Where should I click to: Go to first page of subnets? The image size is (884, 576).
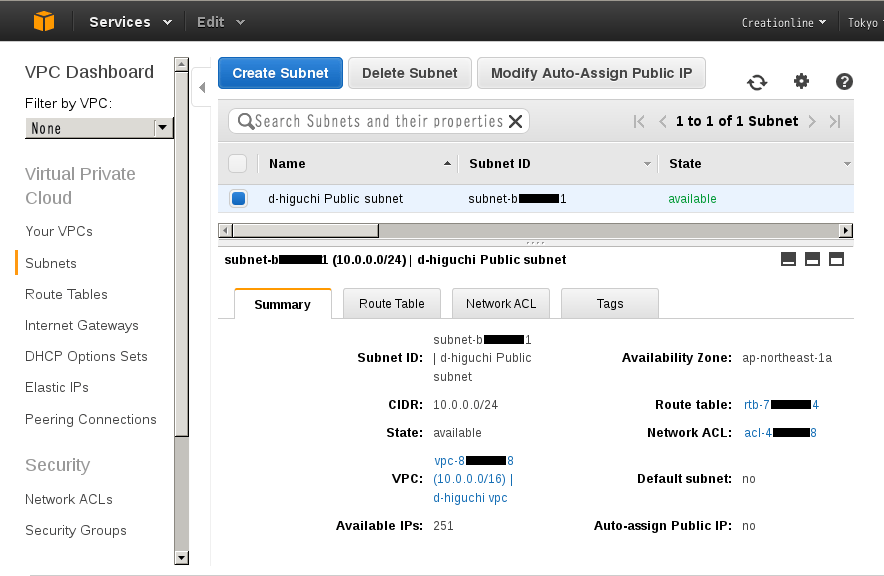639,121
